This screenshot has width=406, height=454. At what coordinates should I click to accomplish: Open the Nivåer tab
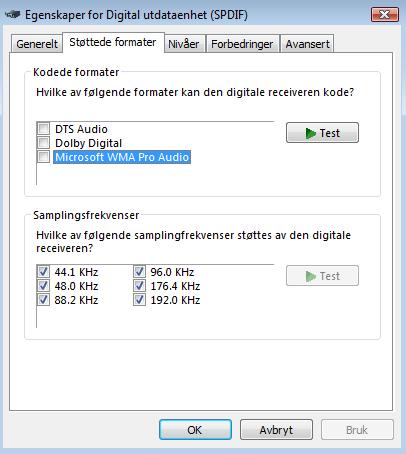pyautogui.click(x=184, y=44)
